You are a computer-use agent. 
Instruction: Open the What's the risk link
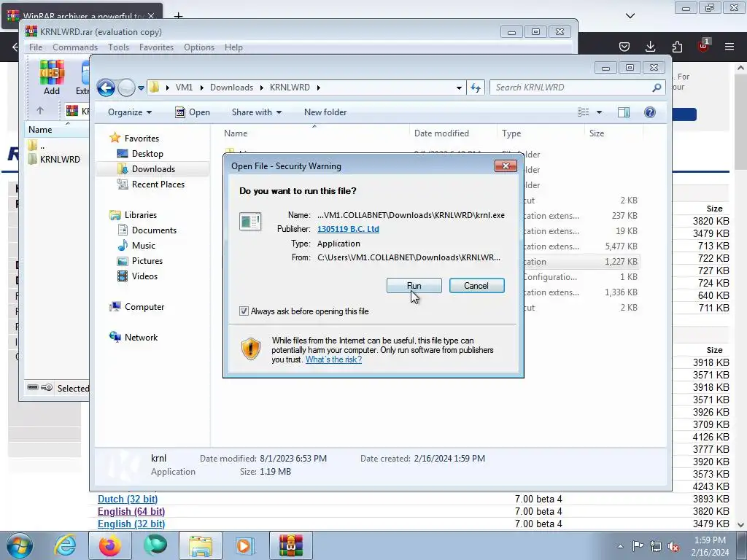(x=333, y=359)
